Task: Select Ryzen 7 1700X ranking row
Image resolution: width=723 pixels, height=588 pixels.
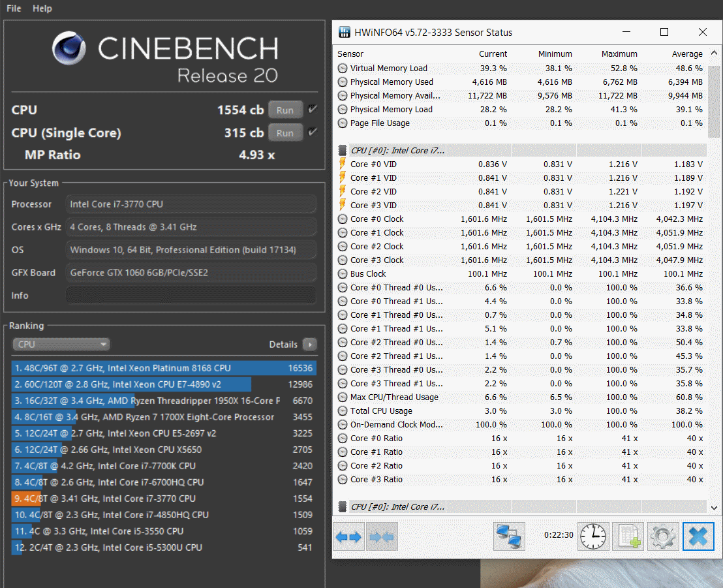Action: 164,417
